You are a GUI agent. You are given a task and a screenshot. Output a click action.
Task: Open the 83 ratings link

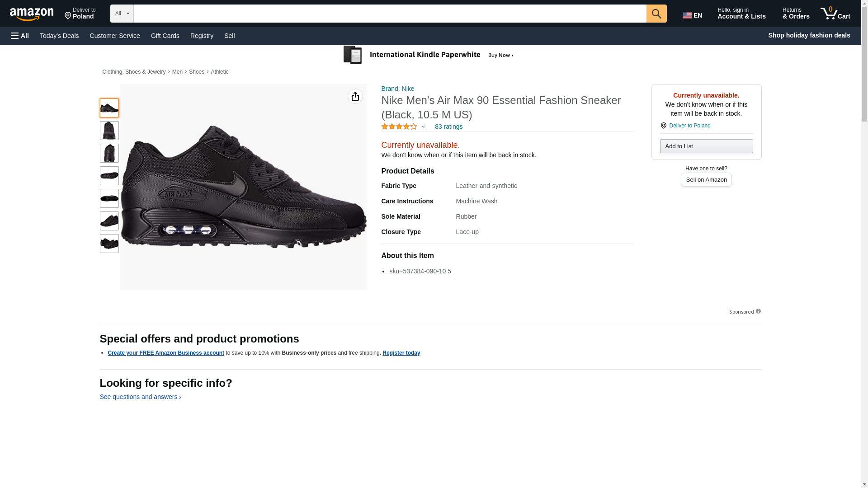pos(448,127)
